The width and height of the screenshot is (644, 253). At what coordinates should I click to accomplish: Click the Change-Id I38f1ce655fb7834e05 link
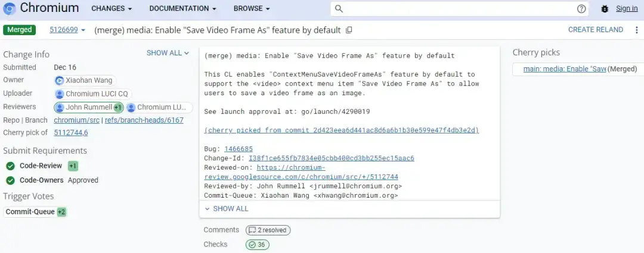click(x=332, y=158)
